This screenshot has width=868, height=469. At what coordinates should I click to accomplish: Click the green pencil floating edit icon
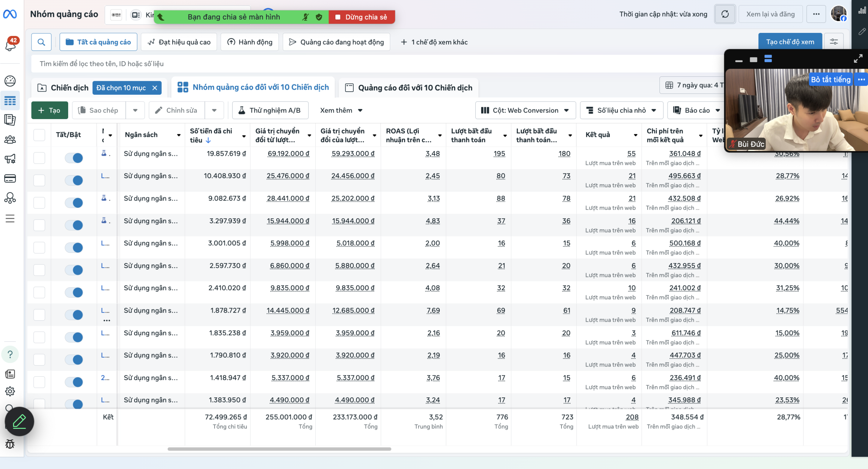pyautogui.click(x=19, y=421)
